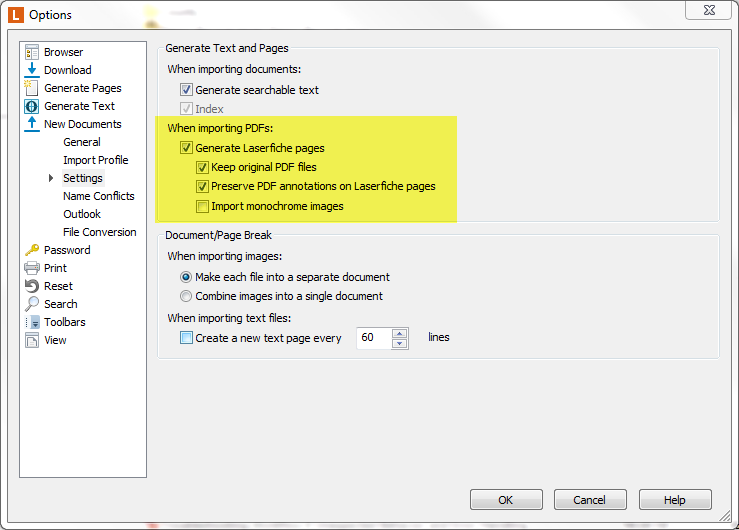The height and width of the screenshot is (530, 739).
Task: Select Password in the tree
Action: click(67, 250)
